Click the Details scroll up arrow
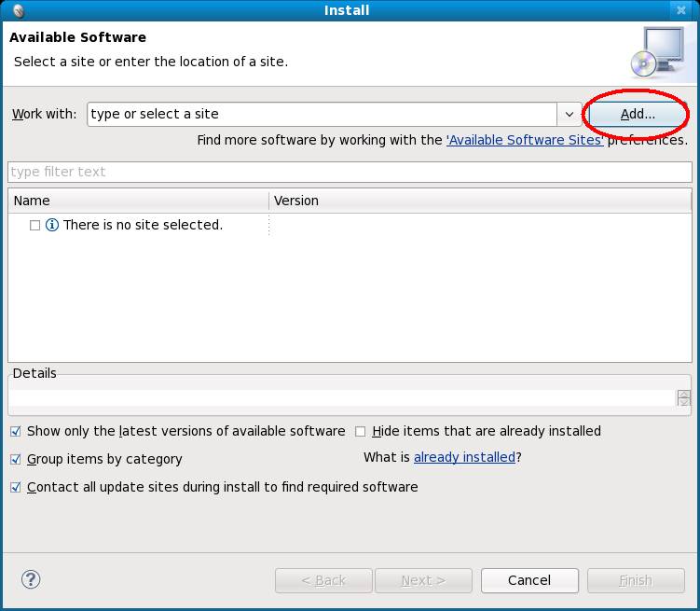The image size is (700, 611). pyautogui.click(x=683, y=395)
